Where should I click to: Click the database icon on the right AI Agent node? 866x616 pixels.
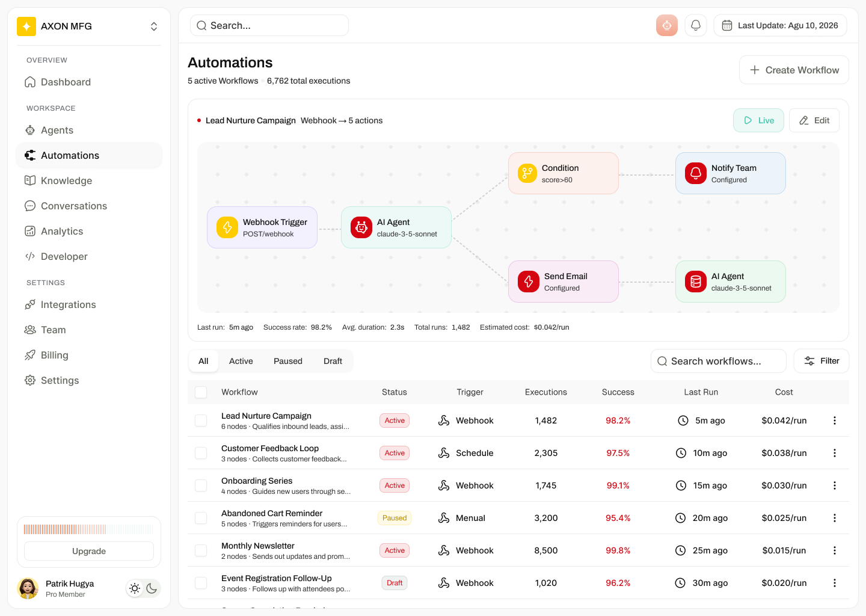pos(696,282)
